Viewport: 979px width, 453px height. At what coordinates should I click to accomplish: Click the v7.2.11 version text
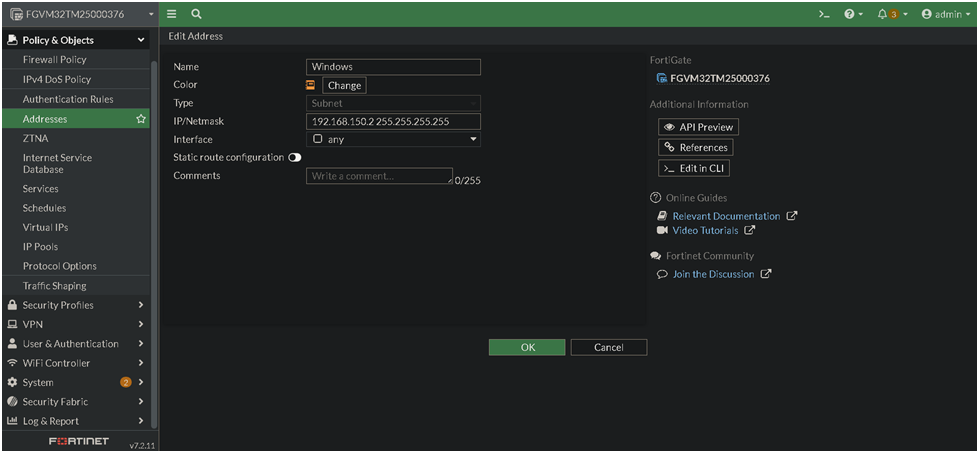pos(140,446)
